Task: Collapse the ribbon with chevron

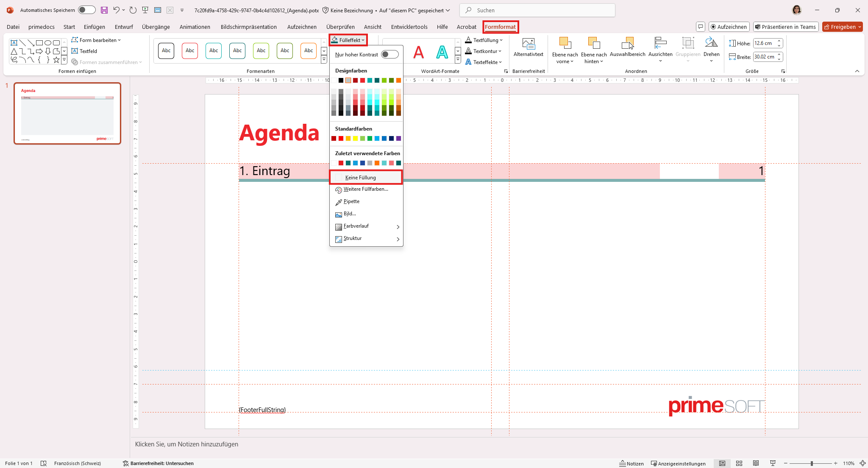Action: [857, 71]
